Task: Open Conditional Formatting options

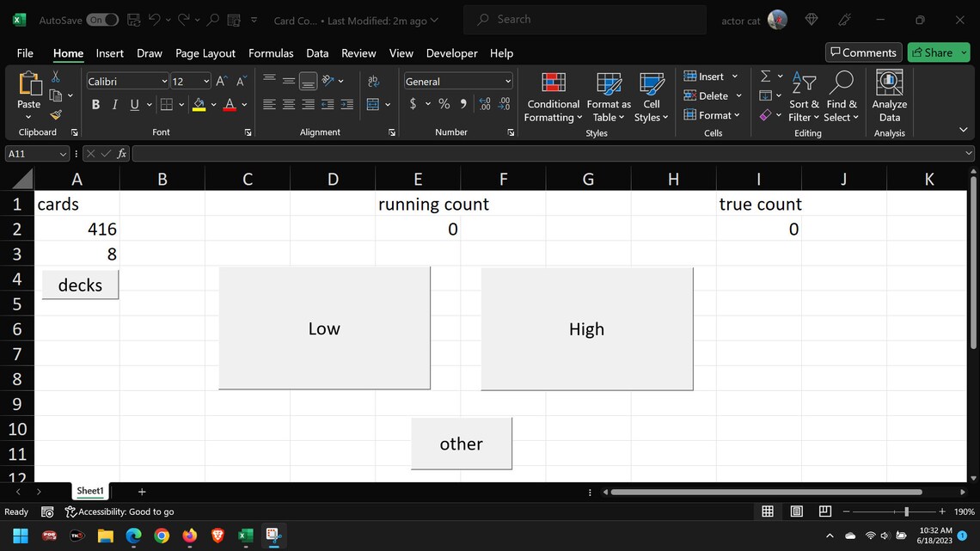Action: click(552, 96)
